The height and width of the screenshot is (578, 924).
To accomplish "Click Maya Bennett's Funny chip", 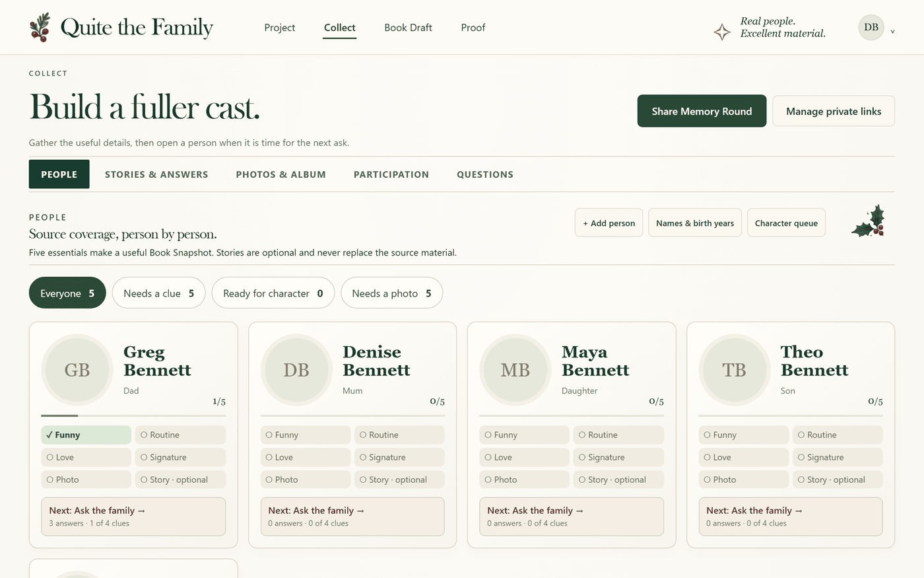I will tap(525, 435).
